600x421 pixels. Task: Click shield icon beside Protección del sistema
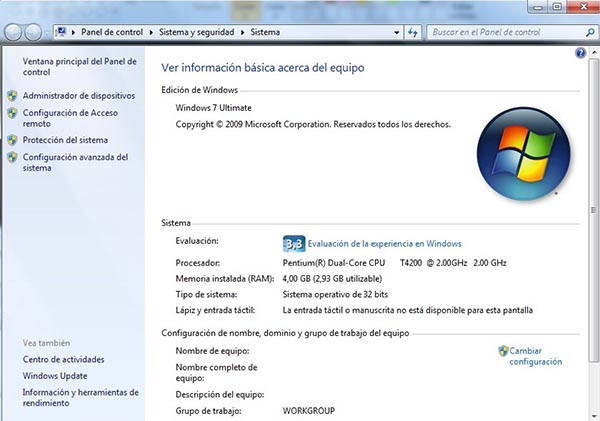12,140
